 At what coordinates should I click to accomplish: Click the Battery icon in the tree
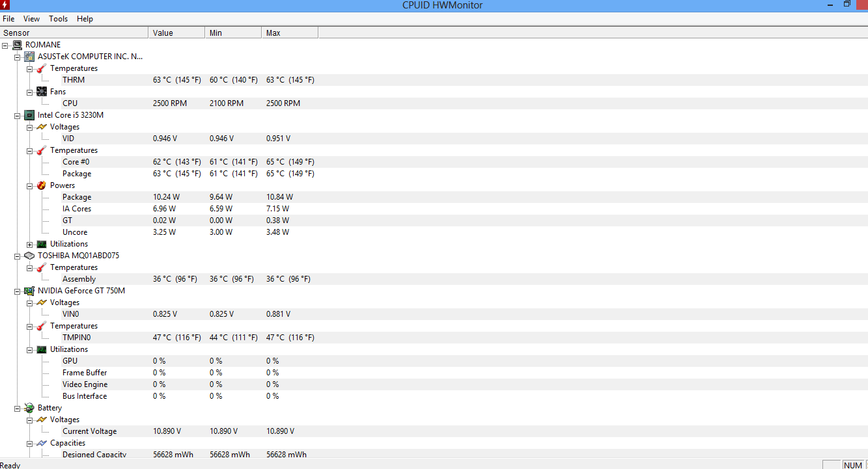(29, 408)
